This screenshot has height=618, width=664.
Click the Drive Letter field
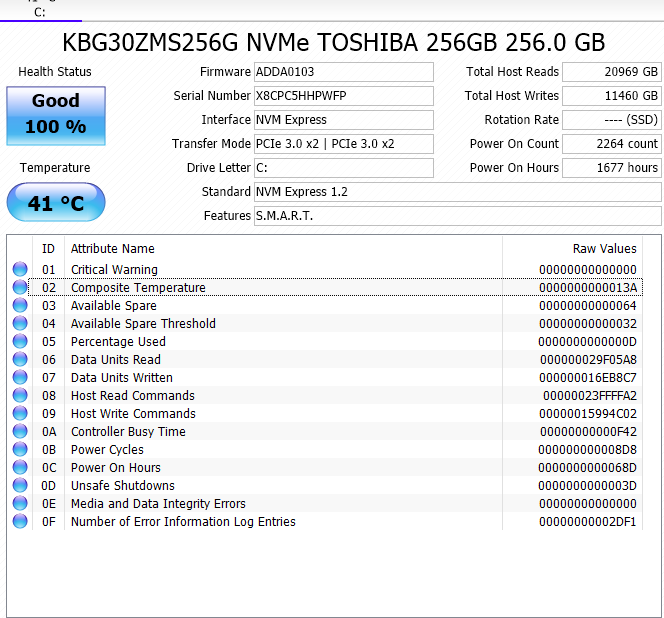coord(343,168)
